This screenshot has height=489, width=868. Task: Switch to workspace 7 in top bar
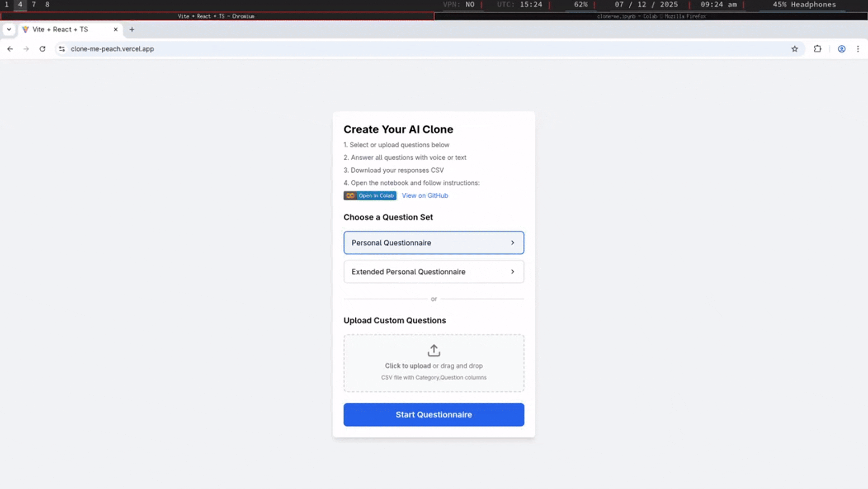(34, 5)
